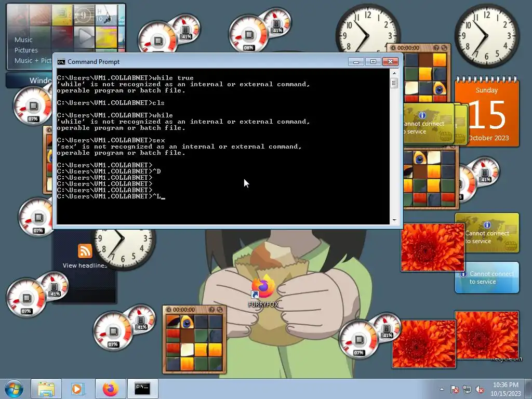The height and width of the screenshot is (399, 532).
Task: Click 'Cannot connect to service' on blue weather gadget
Action: 491,277
